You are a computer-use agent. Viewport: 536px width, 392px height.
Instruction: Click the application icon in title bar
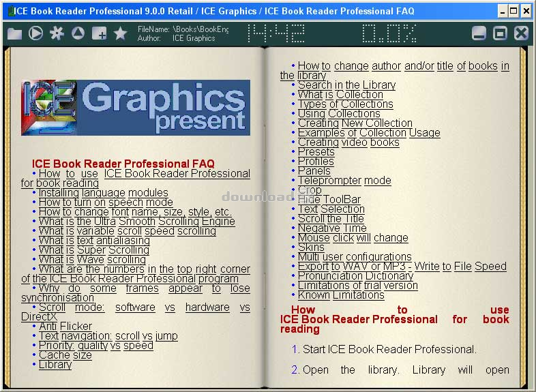click(x=11, y=11)
